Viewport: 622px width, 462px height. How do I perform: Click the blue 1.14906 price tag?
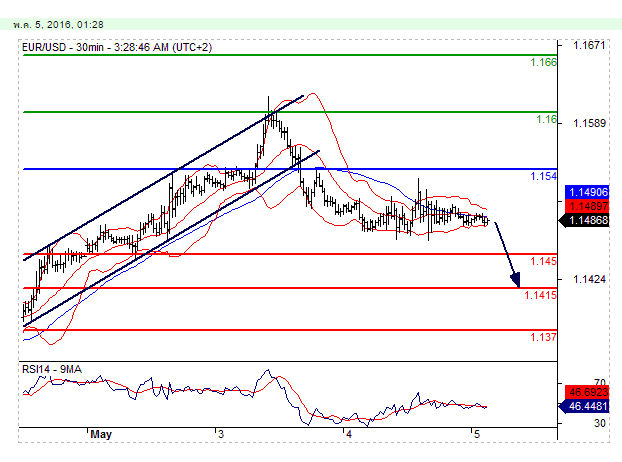click(x=584, y=191)
